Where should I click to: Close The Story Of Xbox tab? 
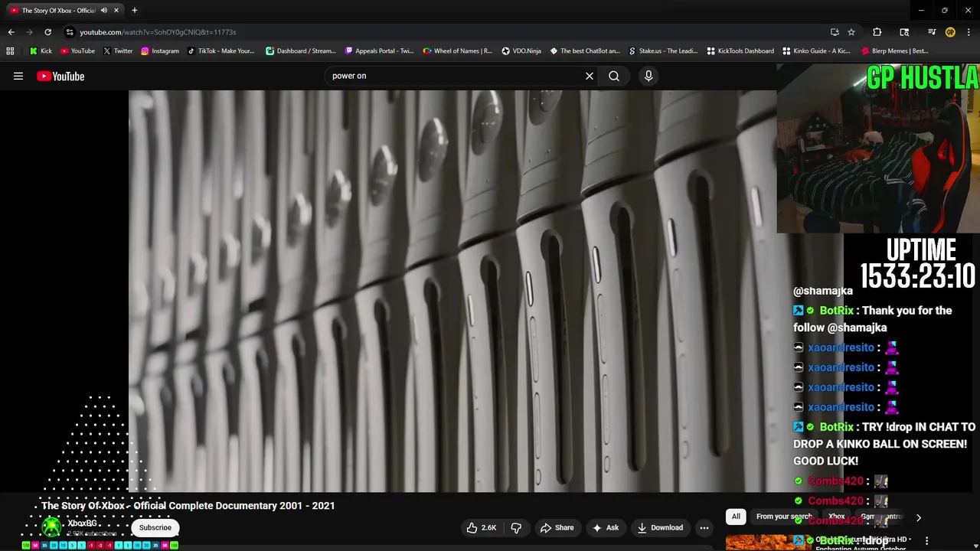(x=116, y=11)
